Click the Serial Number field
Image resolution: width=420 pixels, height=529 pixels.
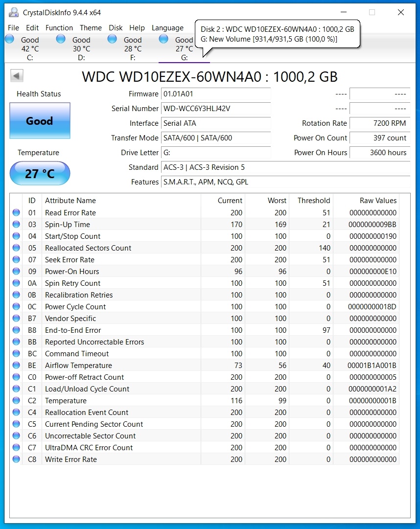(215, 109)
